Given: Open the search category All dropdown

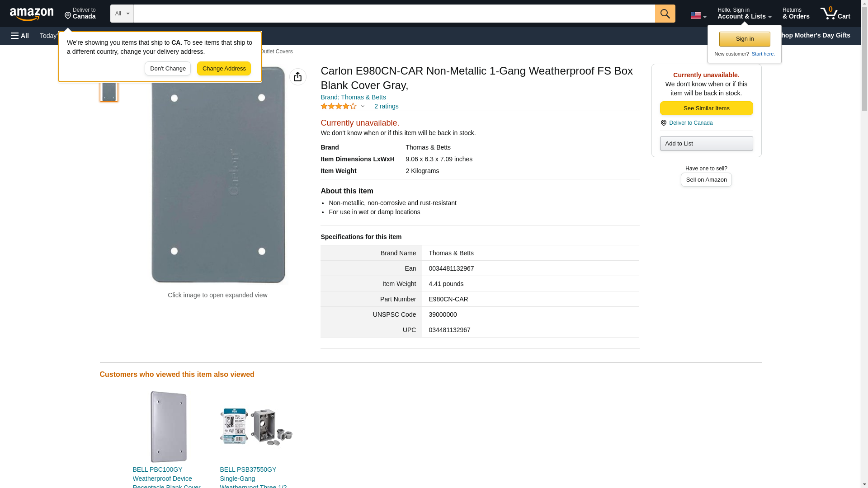Looking at the screenshot, I should point(122,14).
